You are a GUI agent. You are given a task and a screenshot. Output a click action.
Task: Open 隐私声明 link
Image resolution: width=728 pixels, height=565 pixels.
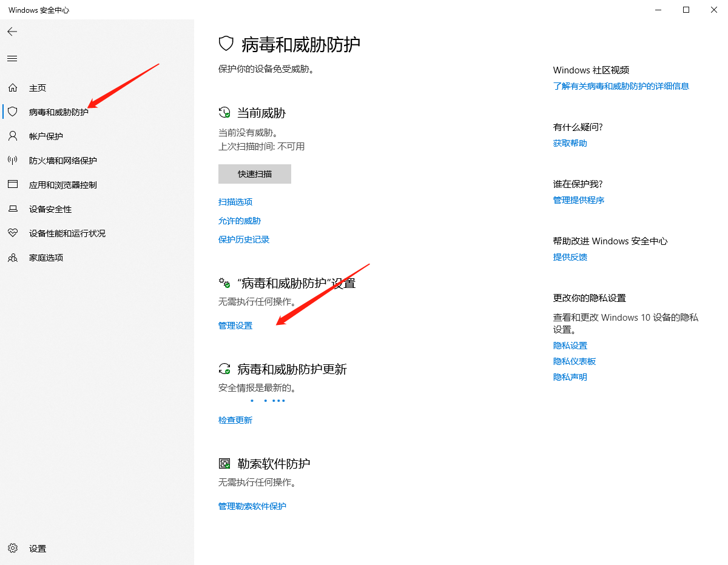tap(570, 377)
